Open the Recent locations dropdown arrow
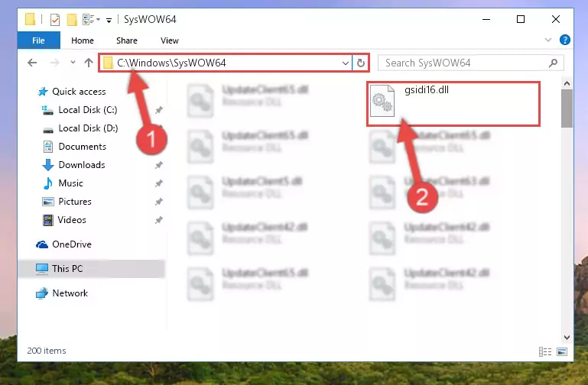The width and height of the screenshot is (588, 385). pyautogui.click(x=73, y=62)
